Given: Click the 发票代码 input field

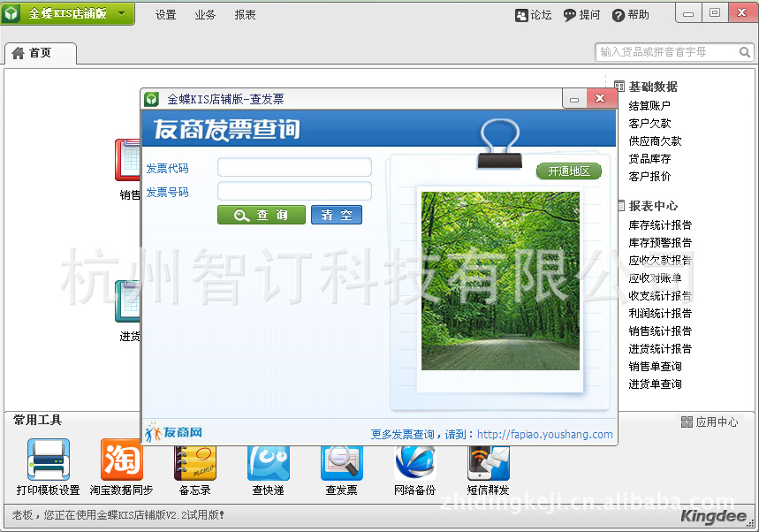Looking at the screenshot, I should click(294, 168).
